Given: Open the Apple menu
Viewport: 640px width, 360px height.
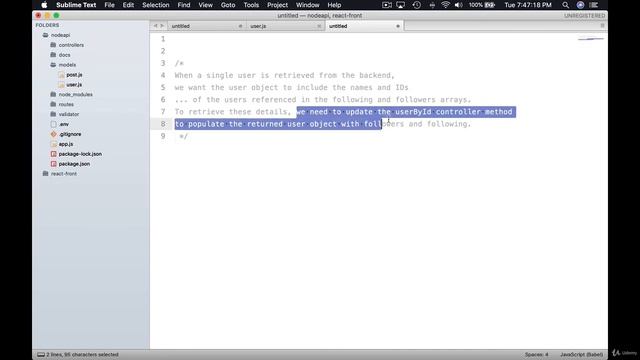Looking at the screenshot, I should [44, 5].
